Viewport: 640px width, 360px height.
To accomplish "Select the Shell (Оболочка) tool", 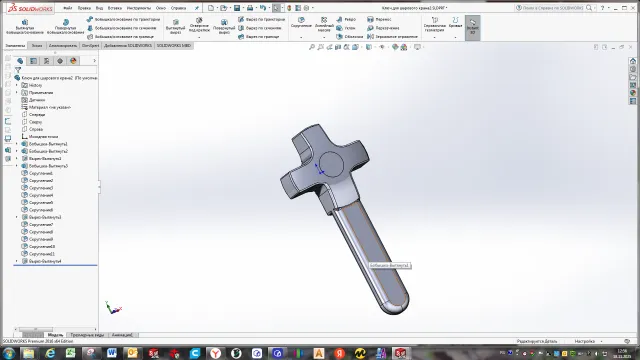I will [349, 37].
